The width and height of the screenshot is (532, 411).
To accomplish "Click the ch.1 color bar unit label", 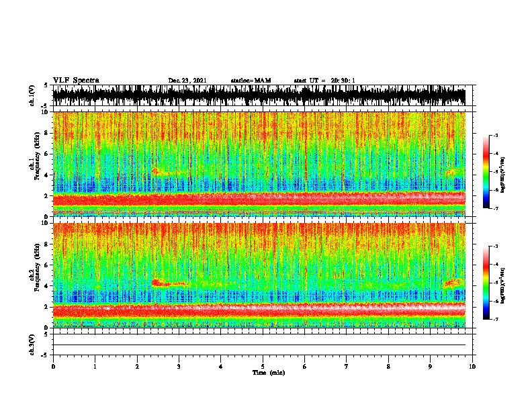I will tap(503, 175).
